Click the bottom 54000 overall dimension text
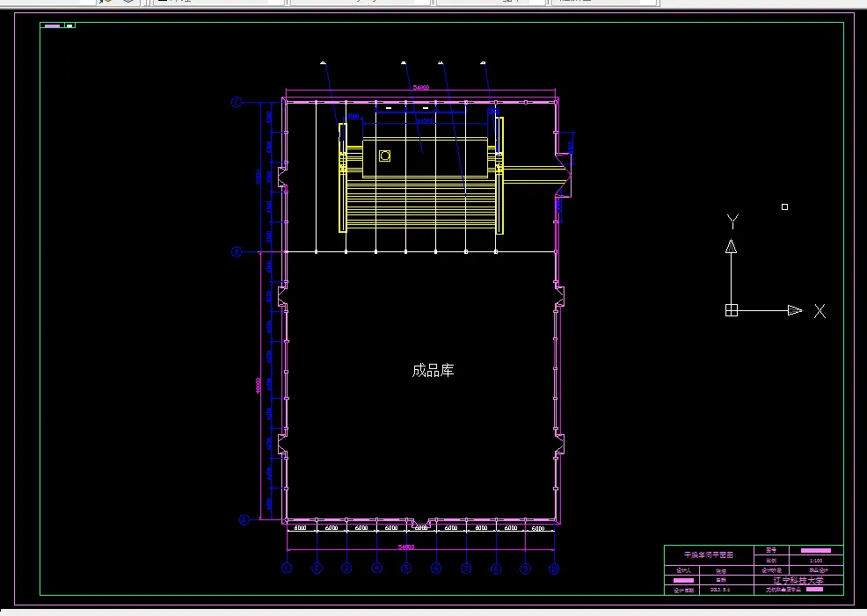Image resolution: width=867 pixels, height=616 pixels. pyautogui.click(x=406, y=547)
